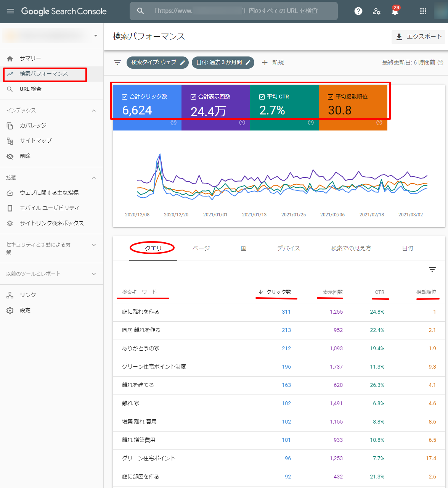This screenshot has height=488, width=448.
Task: Show help for 合計クリック数 card
Action: (x=173, y=122)
